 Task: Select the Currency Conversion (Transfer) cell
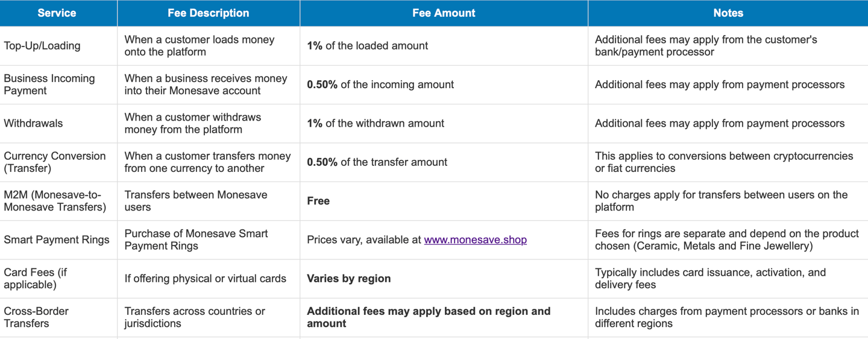pyautogui.click(x=58, y=162)
